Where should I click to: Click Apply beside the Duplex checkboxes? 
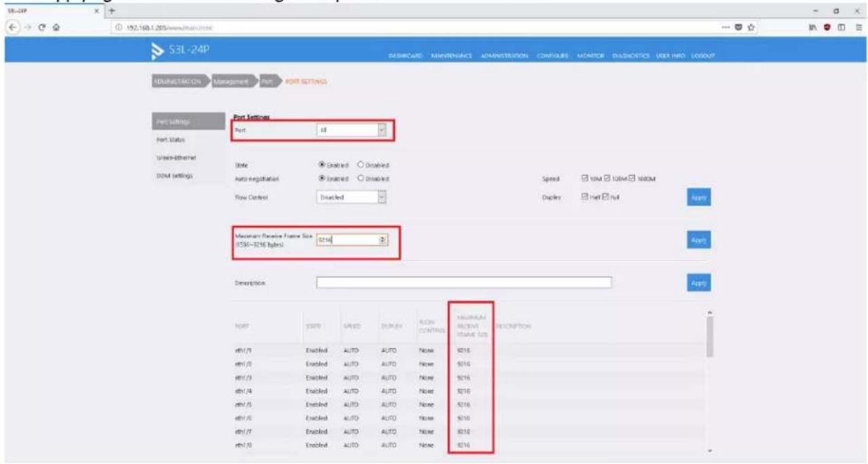698,197
